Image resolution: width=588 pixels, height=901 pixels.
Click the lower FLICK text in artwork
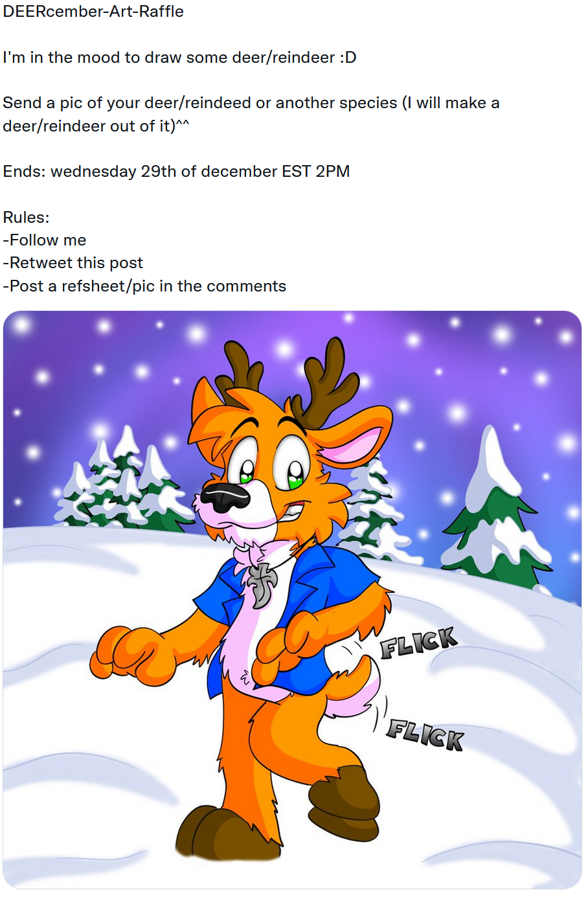pyautogui.click(x=425, y=735)
